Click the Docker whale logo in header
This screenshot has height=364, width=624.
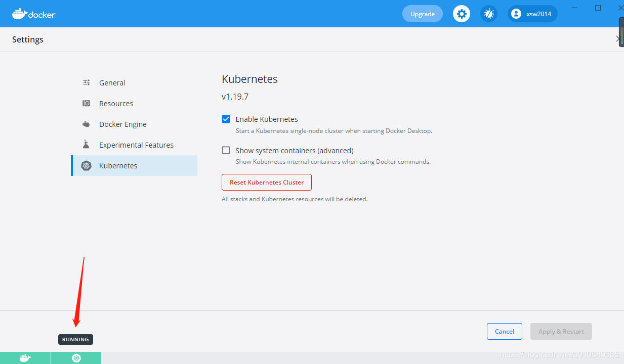(34, 14)
